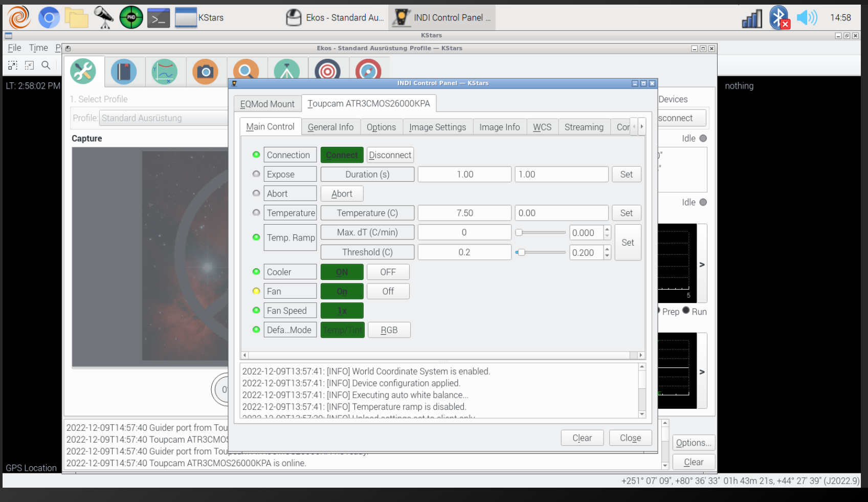Click the INDI panel horizontal scrollbar
Image resolution: width=868 pixels, height=502 pixels.
pos(442,355)
